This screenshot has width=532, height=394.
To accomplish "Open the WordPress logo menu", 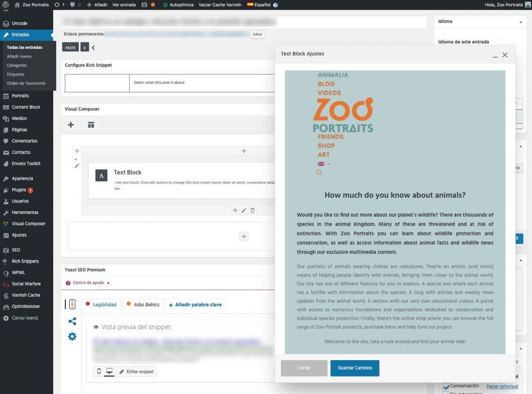I will point(5,5).
